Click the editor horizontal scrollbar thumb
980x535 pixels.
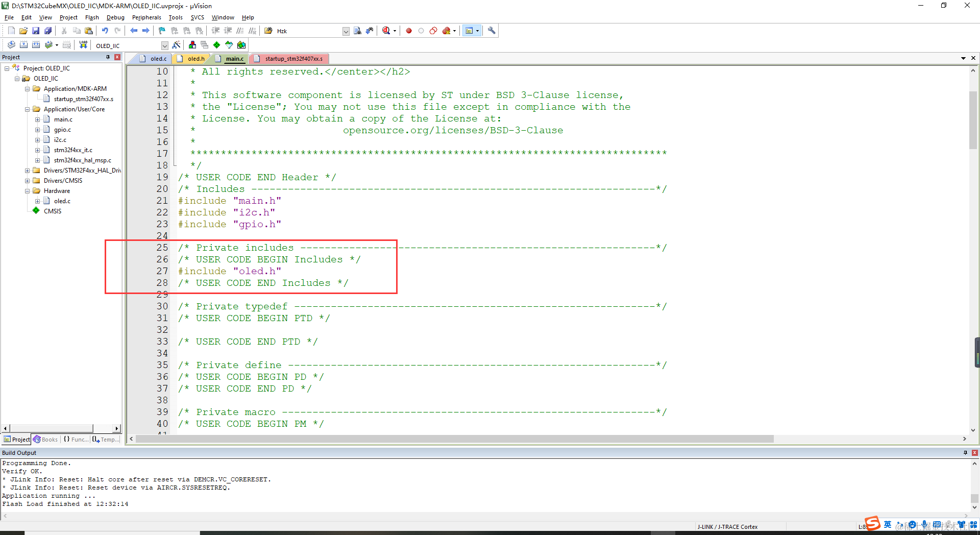455,439
